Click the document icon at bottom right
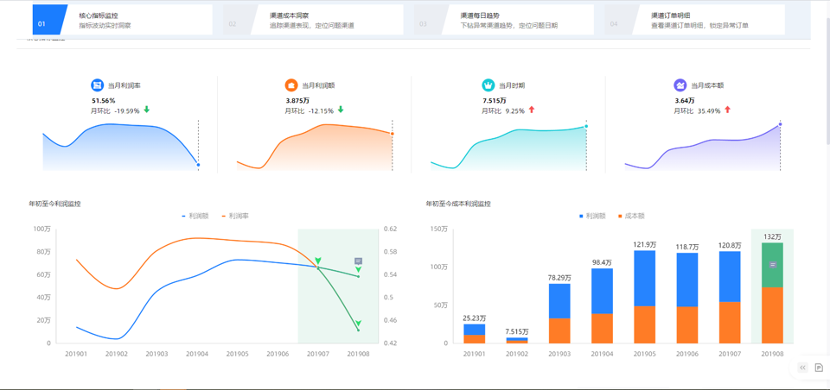This screenshot has height=390, width=830. tap(818, 368)
